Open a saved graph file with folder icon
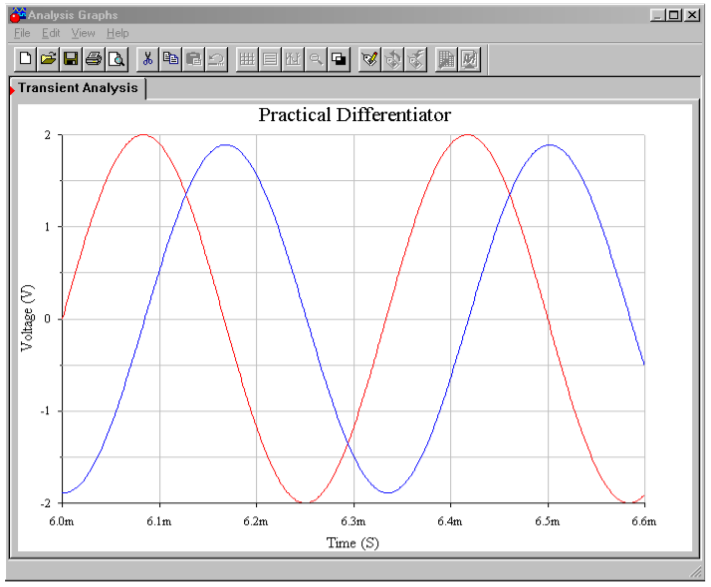The width and height of the screenshot is (711, 587). point(48,59)
